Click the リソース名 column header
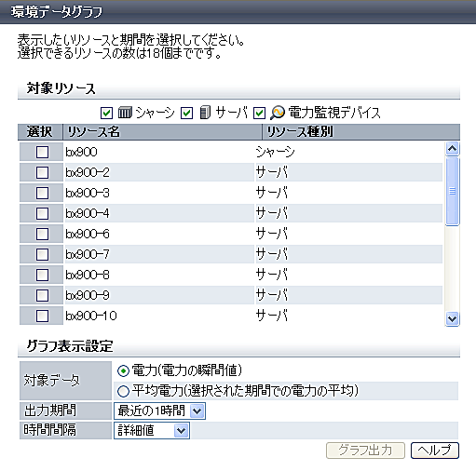The width and height of the screenshot is (476, 471). tap(163, 132)
